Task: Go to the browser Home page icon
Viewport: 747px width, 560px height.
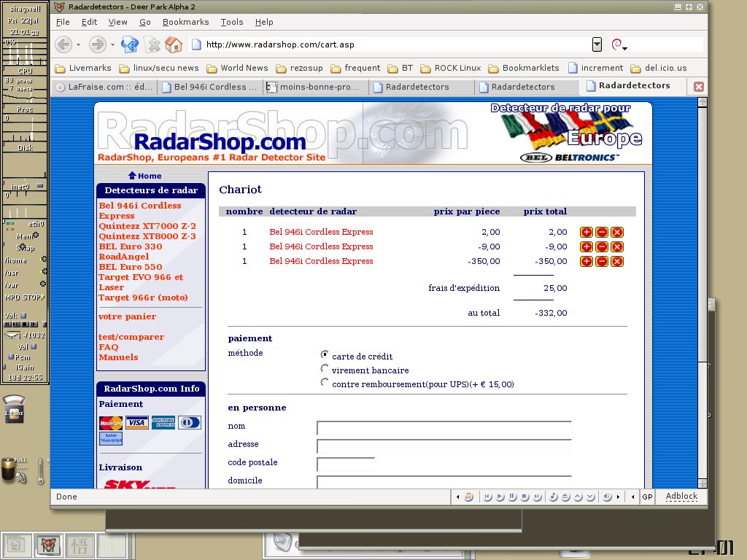Action: tap(173, 44)
